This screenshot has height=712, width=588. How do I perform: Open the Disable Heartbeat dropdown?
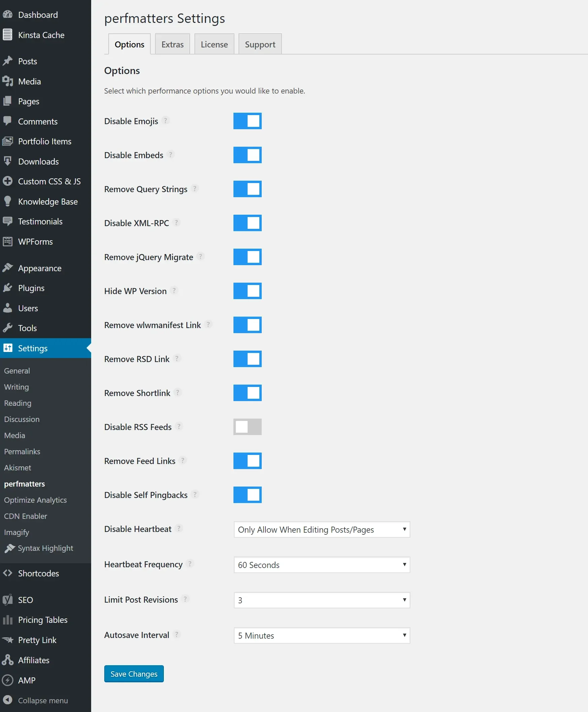(321, 529)
